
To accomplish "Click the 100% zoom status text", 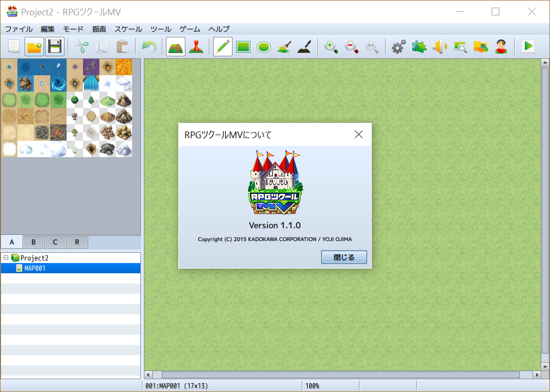I will tap(312, 386).
